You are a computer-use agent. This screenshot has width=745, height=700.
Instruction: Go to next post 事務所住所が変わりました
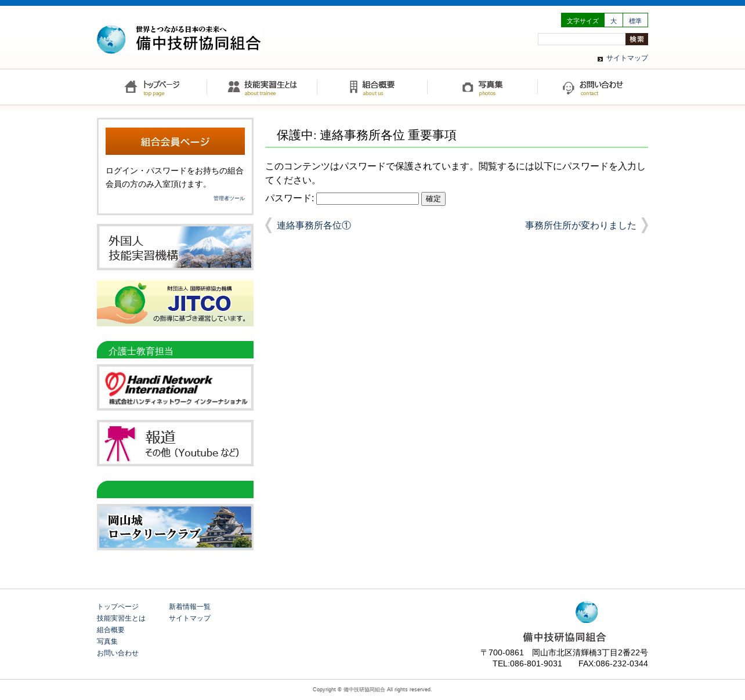(580, 226)
